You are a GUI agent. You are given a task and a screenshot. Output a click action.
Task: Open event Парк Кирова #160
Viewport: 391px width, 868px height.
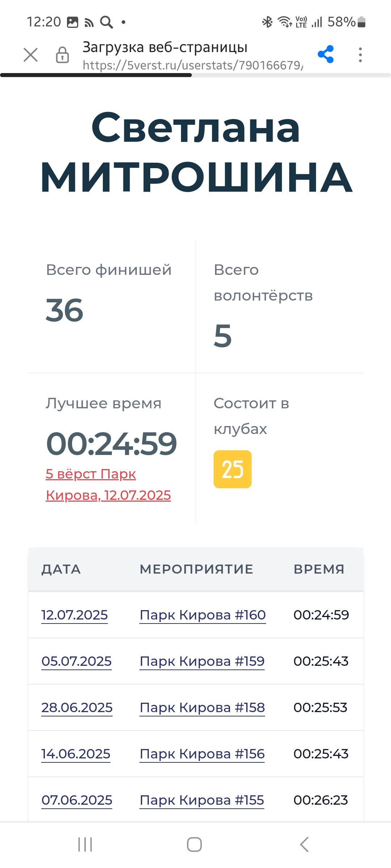(203, 615)
